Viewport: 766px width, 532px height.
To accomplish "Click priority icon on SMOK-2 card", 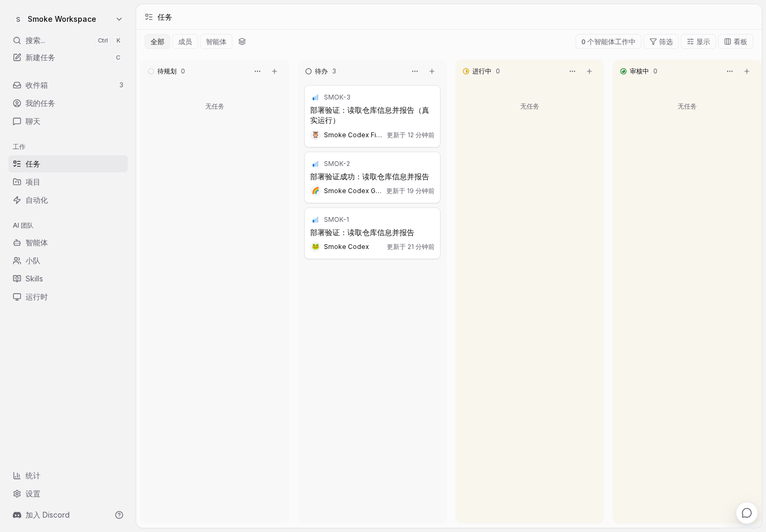I will click(315, 164).
